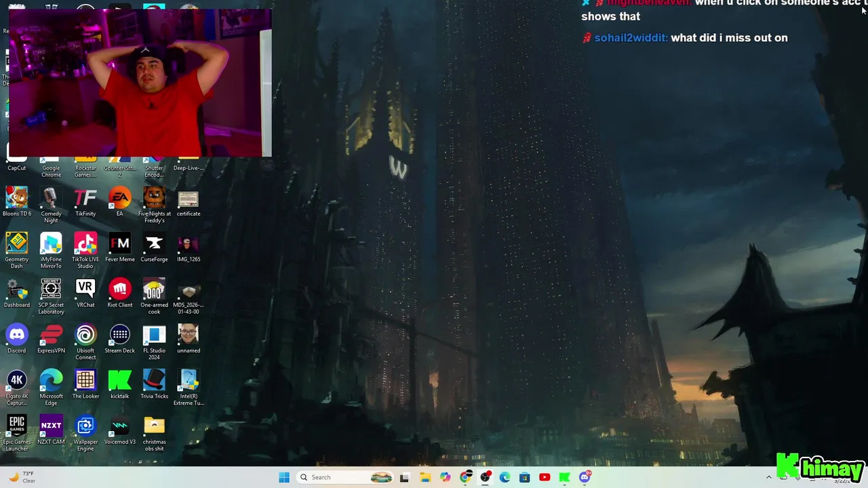Screen dimensions: 868x488
Task: Click the CapCut shortcut label
Action: click(x=17, y=168)
